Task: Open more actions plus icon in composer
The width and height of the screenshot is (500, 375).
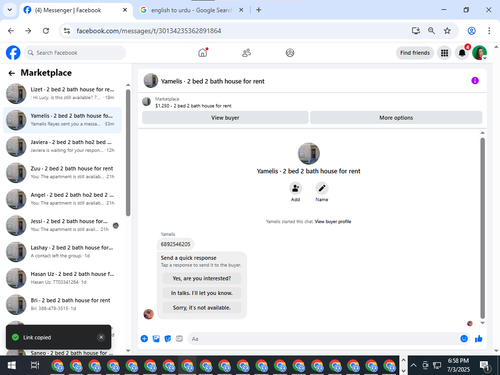Action: click(x=144, y=339)
